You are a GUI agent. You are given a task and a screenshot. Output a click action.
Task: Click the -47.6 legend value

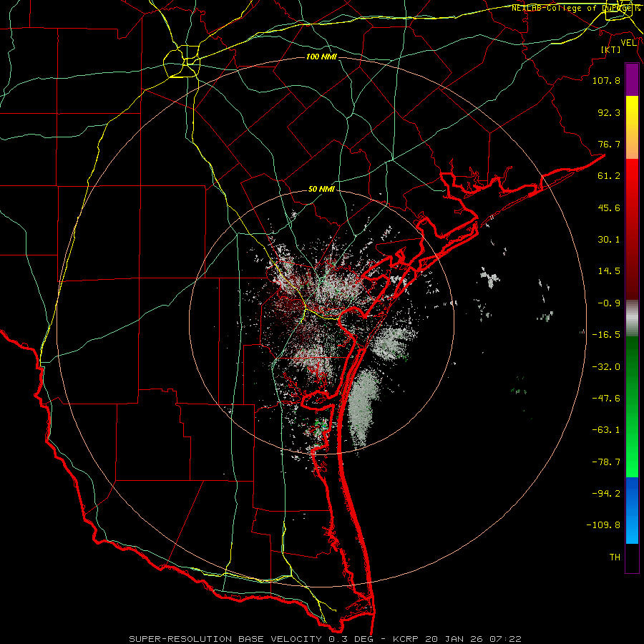pyautogui.click(x=606, y=399)
